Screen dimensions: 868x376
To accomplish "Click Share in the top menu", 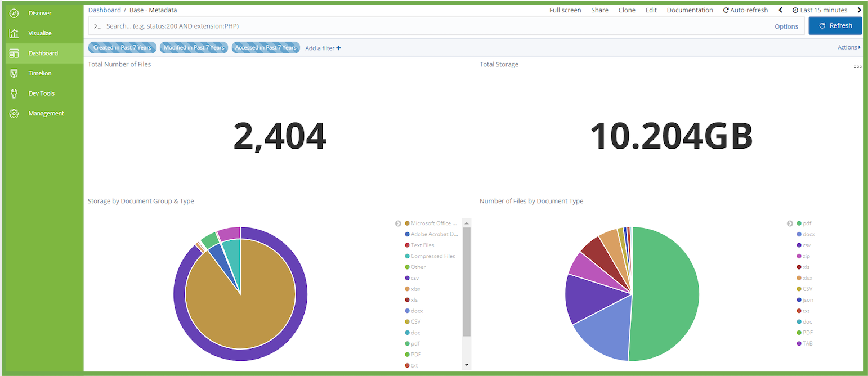I will click(x=599, y=10).
